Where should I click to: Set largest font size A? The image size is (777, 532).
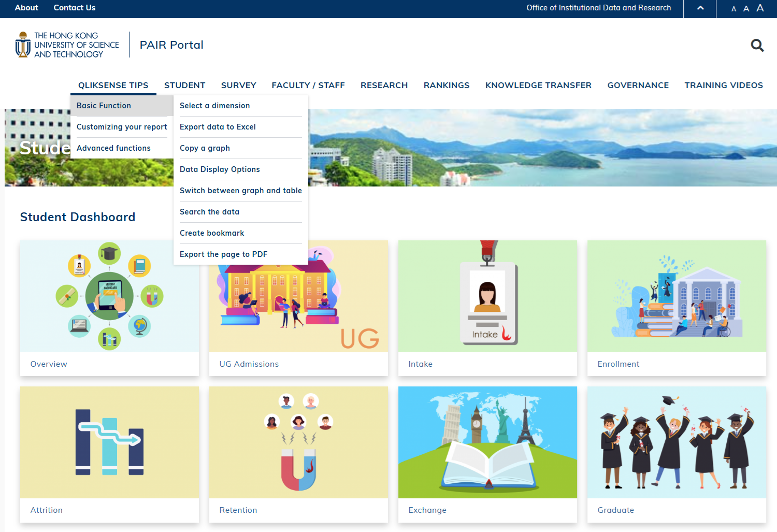760,8
